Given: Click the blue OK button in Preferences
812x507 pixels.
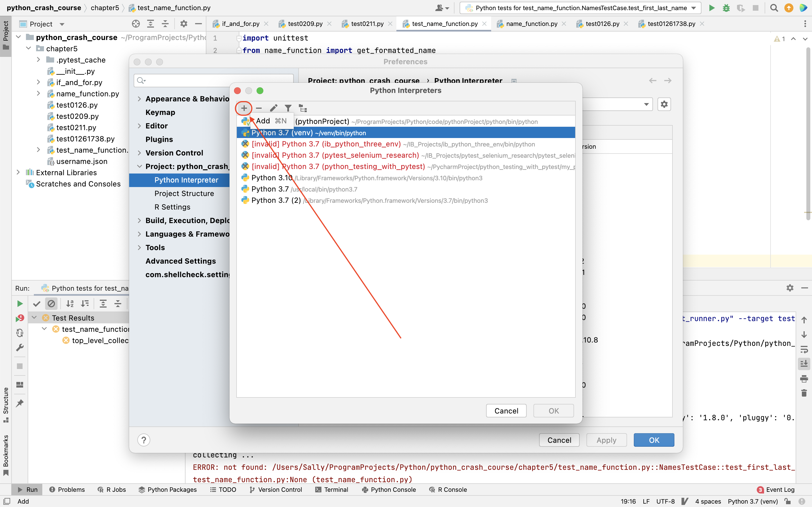Looking at the screenshot, I should (654, 440).
